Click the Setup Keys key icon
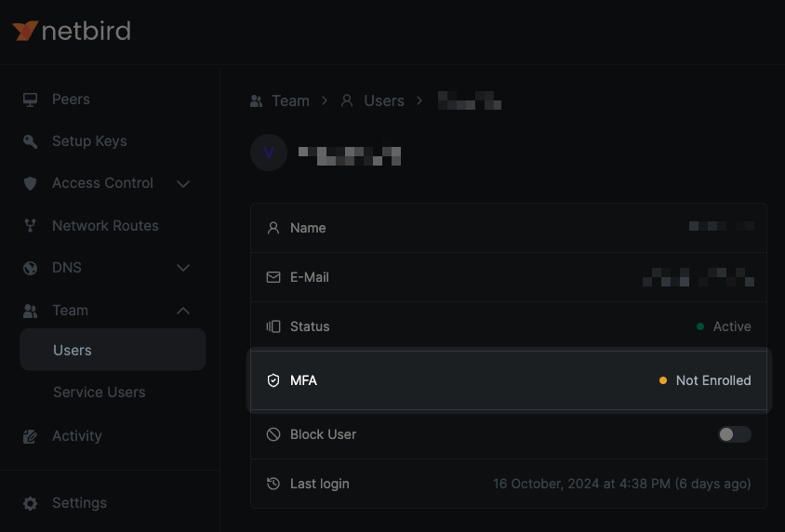This screenshot has width=785, height=532. [31, 141]
